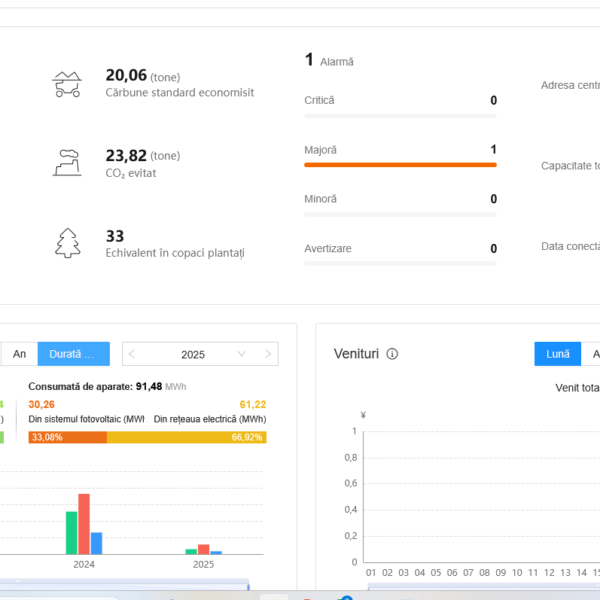Select the Durată tab in energy chart

coord(73,354)
